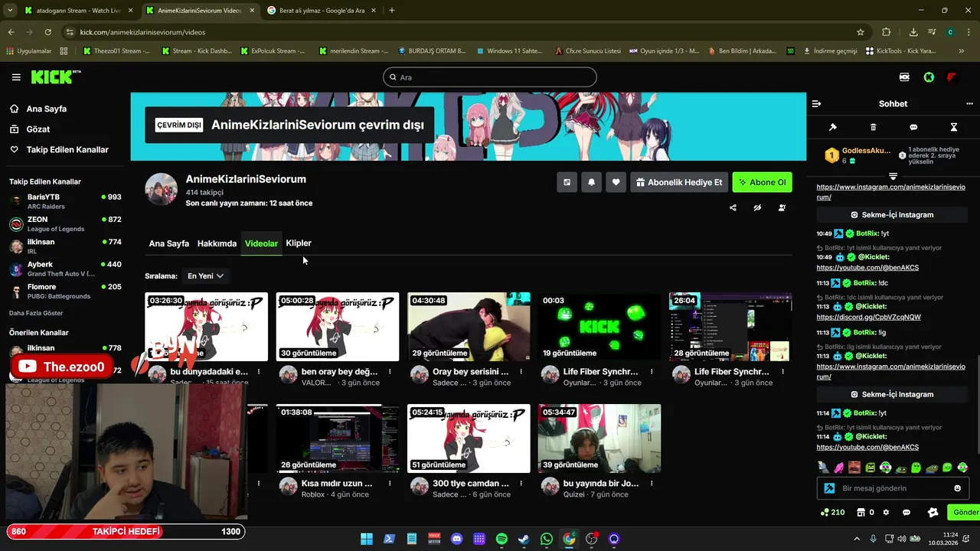Open Flomore channel in followed list
This screenshot has width=980, height=551.
coord(65,292)
